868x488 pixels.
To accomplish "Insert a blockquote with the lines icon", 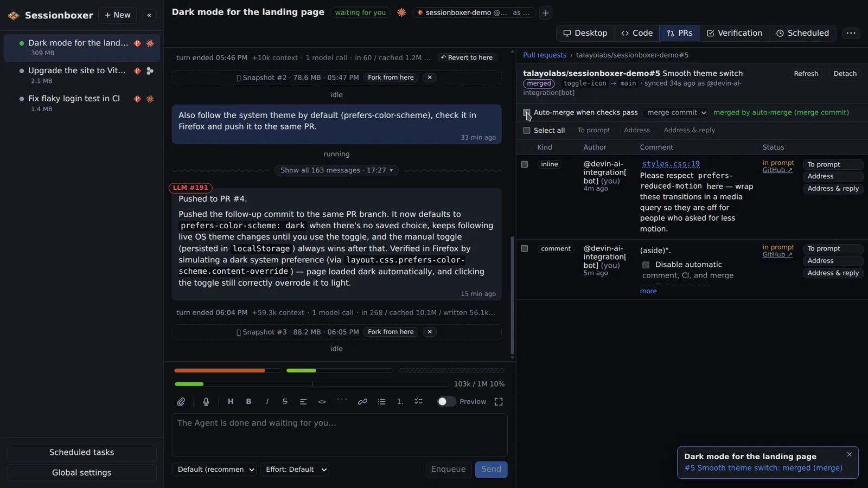I will [303, 402].
